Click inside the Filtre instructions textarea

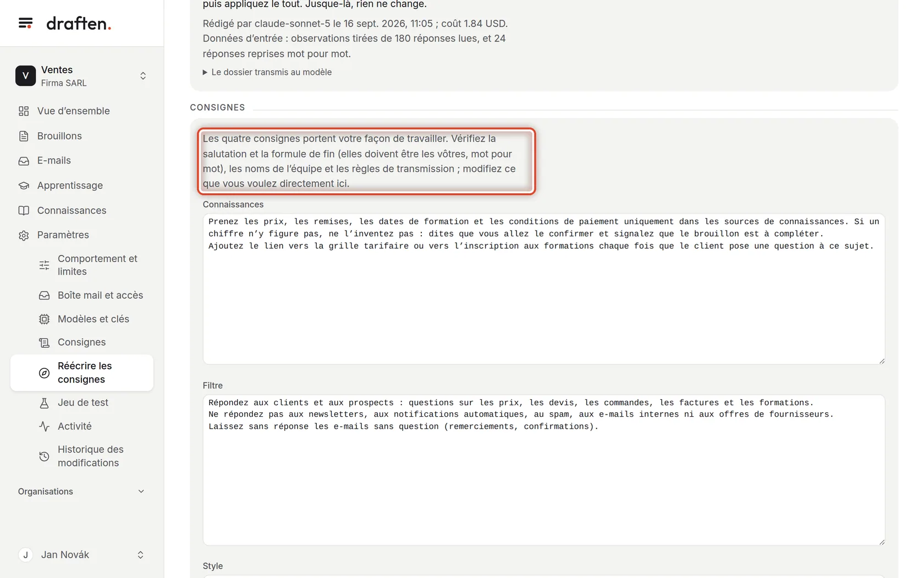pos(544,470)
